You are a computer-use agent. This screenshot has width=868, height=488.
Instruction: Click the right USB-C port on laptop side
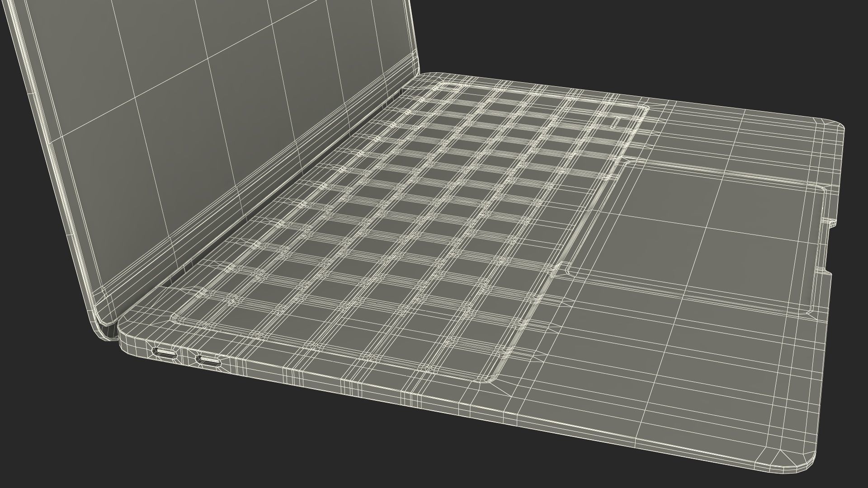(208, 360)
